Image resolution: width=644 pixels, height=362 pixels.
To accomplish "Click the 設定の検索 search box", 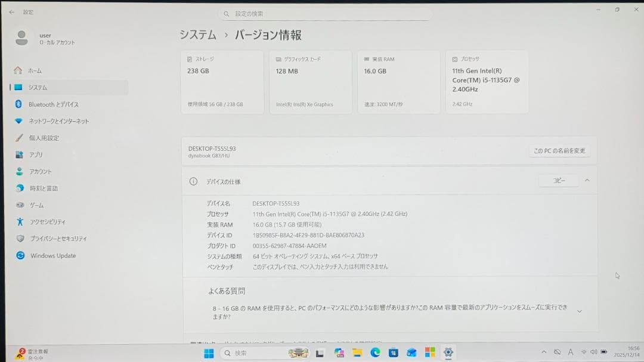I will [324, 13].
